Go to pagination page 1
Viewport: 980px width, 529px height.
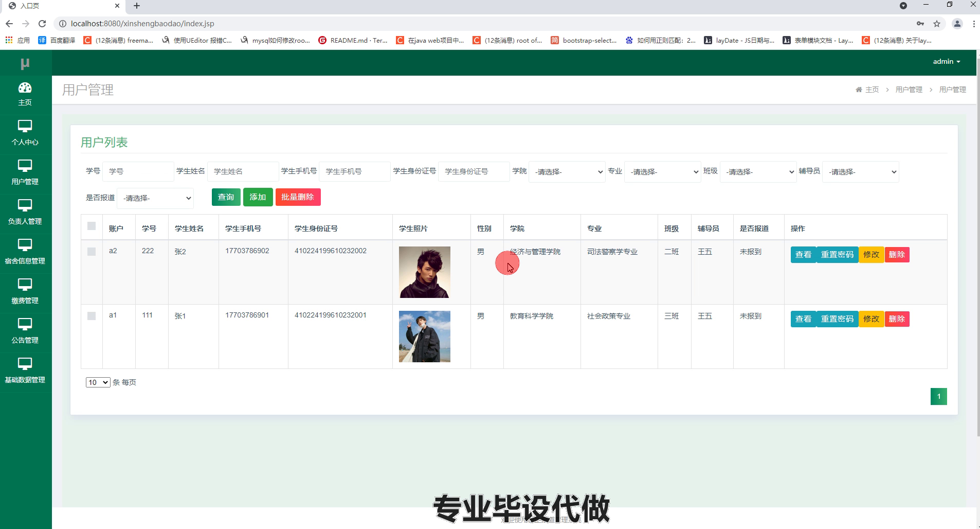click(x=938, y=396)
